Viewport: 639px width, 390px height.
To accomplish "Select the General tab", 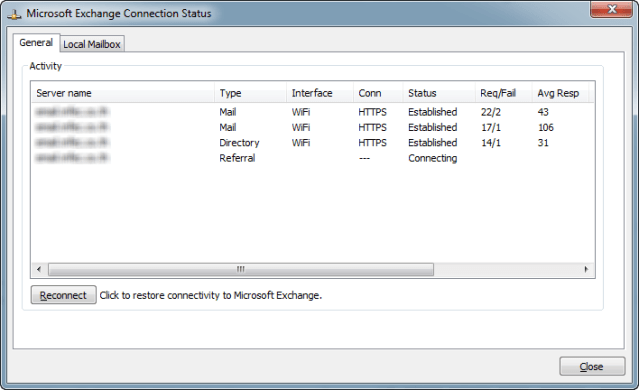I will tap(36, 42).
